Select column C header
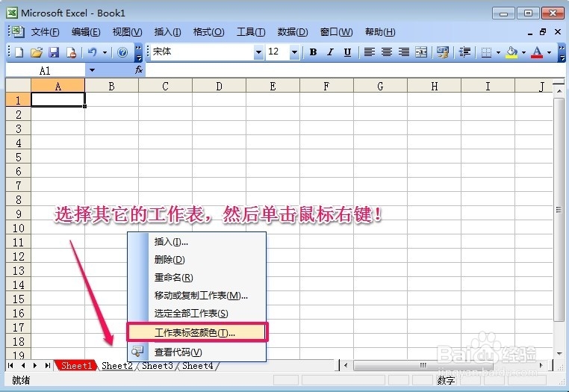 click(x=165, y=86)
